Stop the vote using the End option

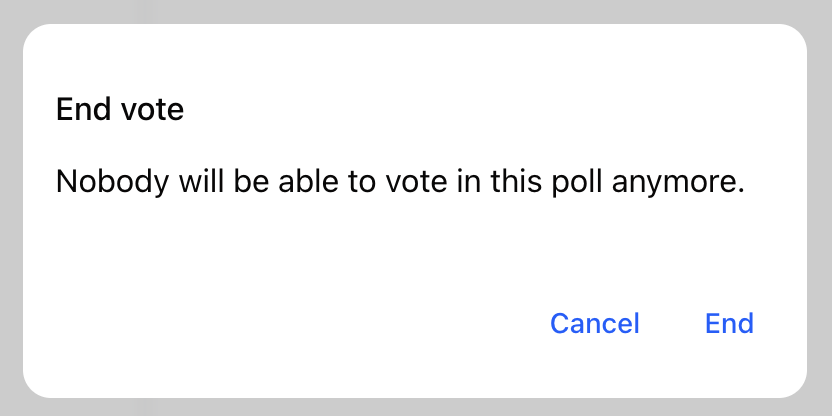[x=729, y=324]
